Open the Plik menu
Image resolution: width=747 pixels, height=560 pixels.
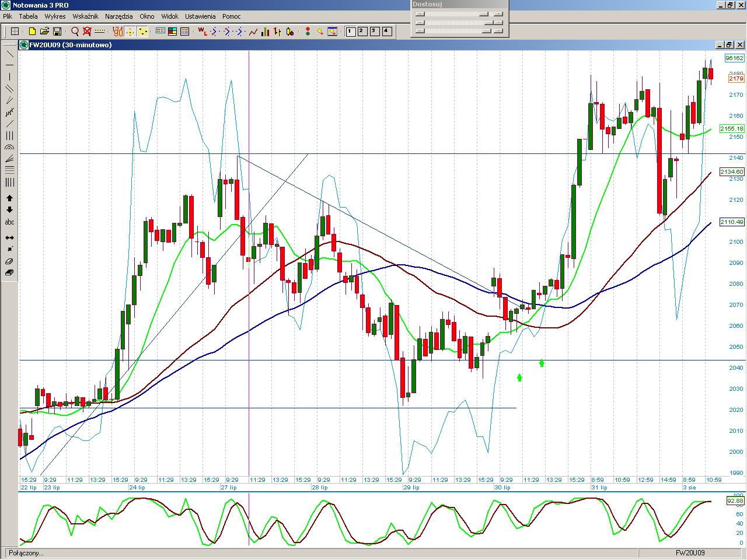pos(8,16)
